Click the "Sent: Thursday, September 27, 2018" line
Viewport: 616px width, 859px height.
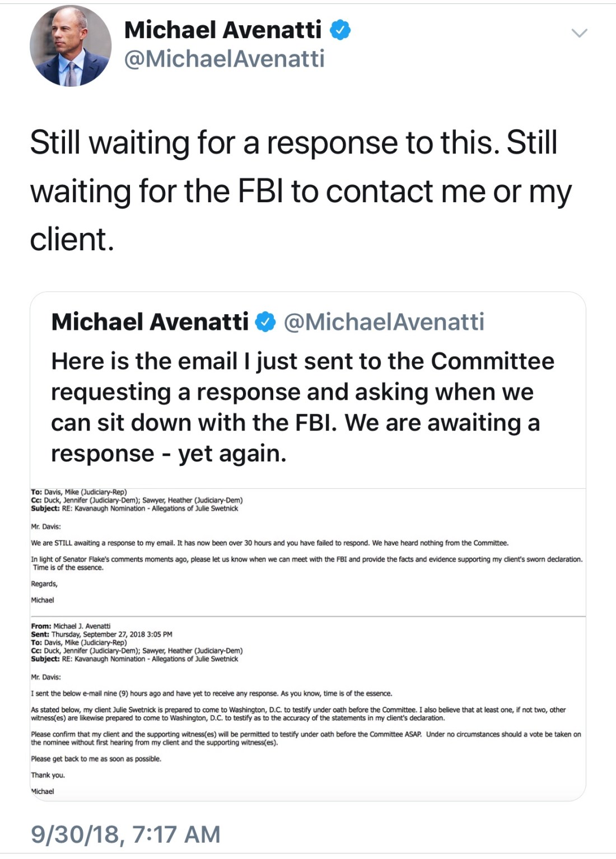pyautogui.click(x=102, y=634)
